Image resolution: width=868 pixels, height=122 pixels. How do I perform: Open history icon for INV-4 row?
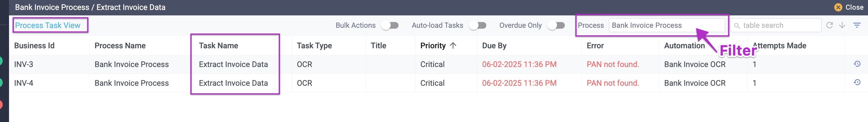(857, 82)
